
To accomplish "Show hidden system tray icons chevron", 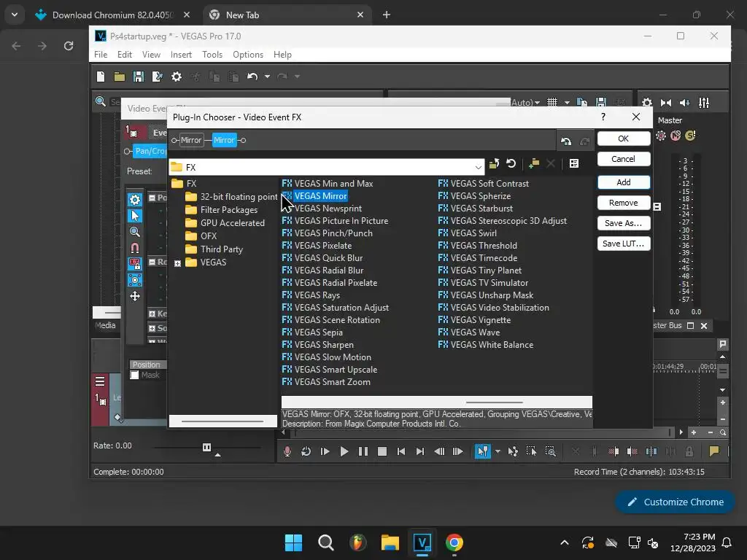I will click(565, 542).
